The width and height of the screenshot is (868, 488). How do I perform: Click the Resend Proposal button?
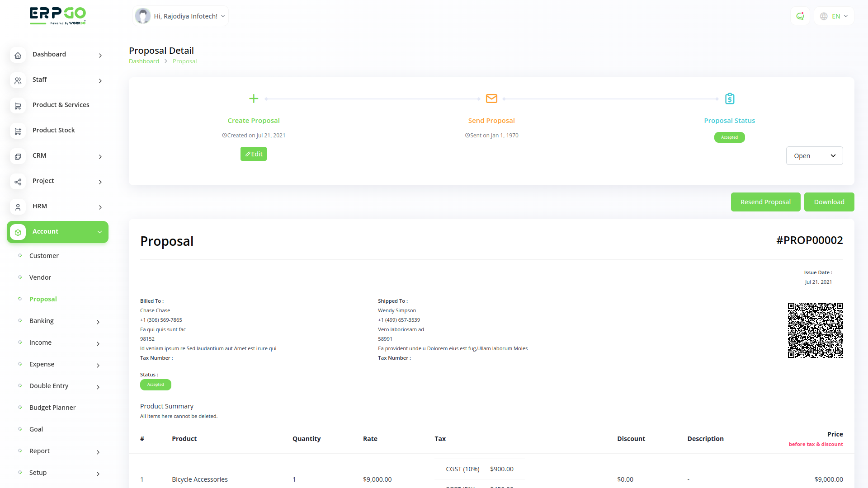pyautogui.click(x=765, y=202)
